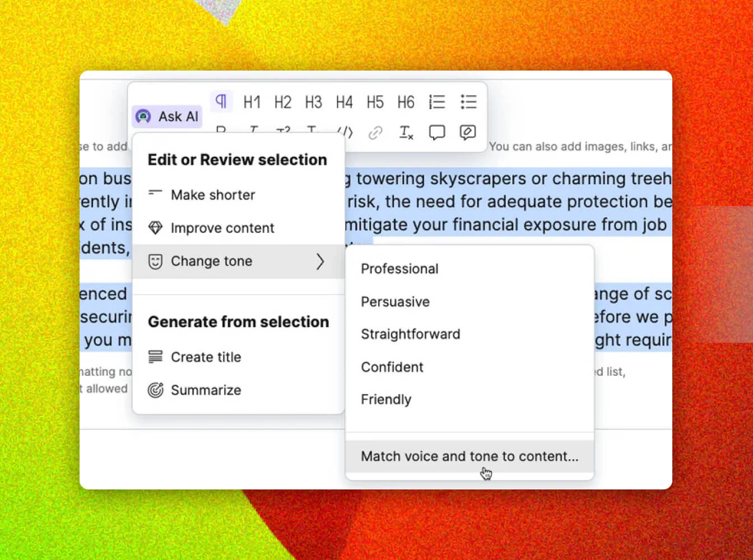Apply H1 heading format
The image size is (753, 560).
(252, 102)
